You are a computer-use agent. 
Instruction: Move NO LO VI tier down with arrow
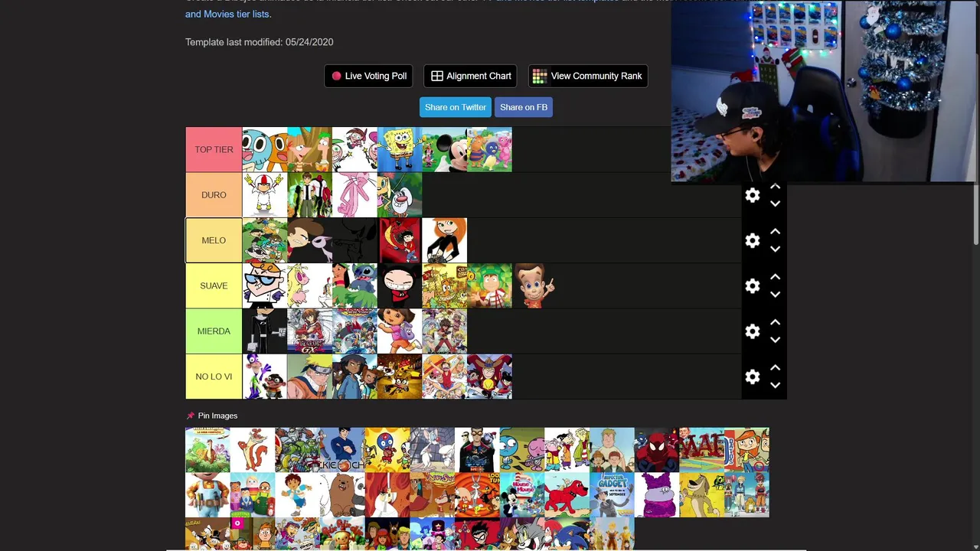click(x=775, y=385)
